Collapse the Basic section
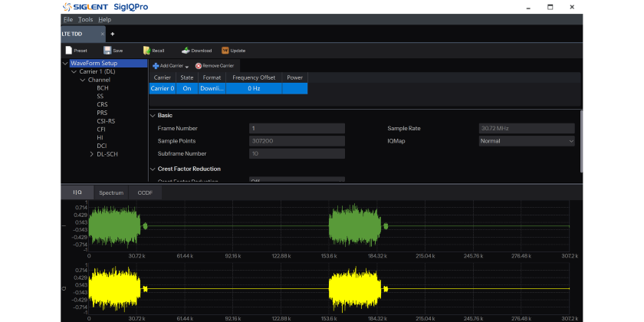This screenshot has height=322, width=644. (x=152, y=115)
